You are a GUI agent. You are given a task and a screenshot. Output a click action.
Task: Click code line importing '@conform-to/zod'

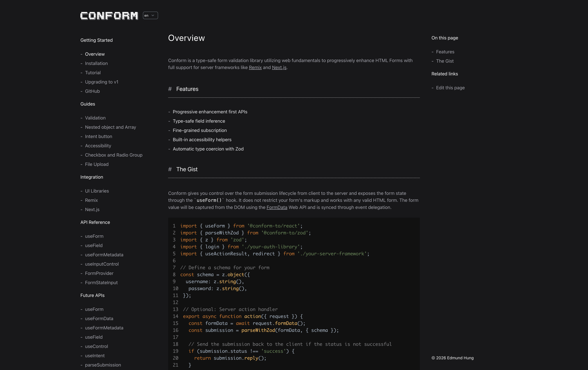tap(245, 233)
